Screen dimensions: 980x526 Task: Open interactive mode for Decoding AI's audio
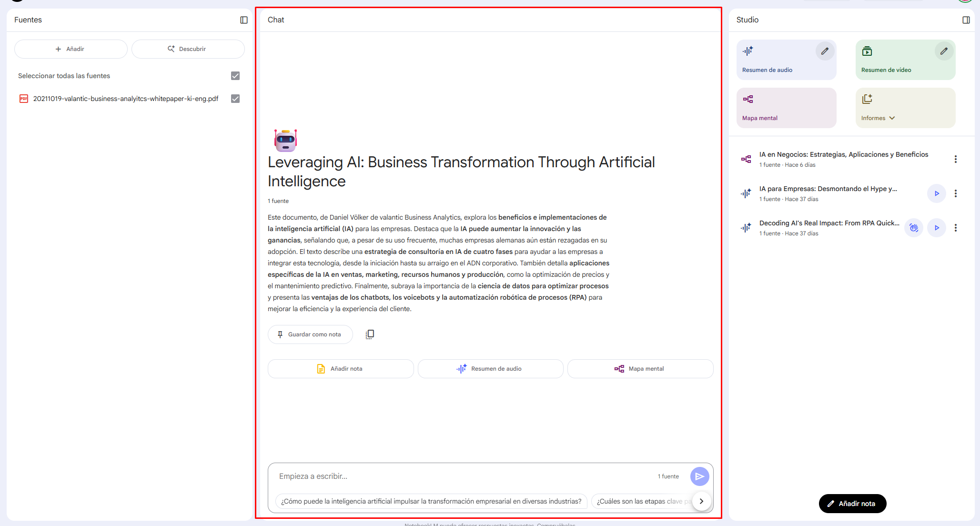coord(914,228)
